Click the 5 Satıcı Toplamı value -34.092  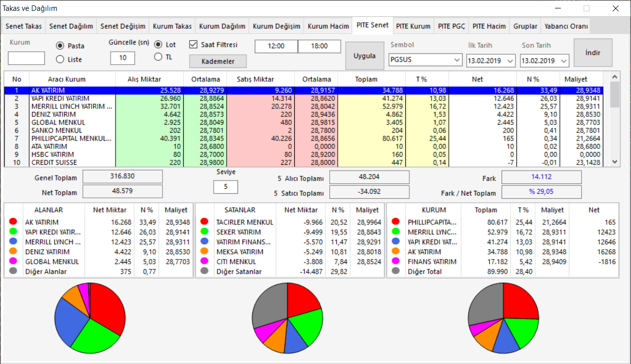[369, 191]
